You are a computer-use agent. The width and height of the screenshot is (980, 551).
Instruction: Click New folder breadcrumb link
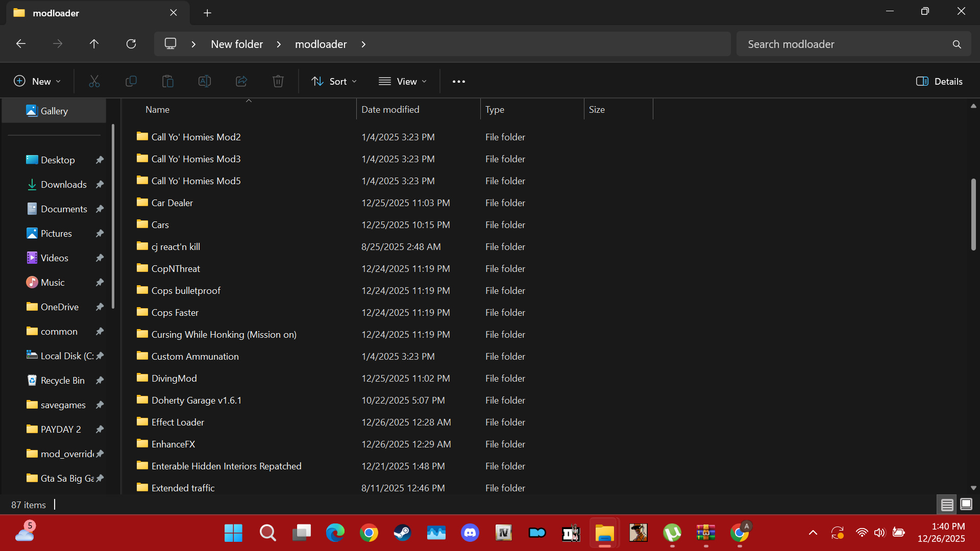237,44
